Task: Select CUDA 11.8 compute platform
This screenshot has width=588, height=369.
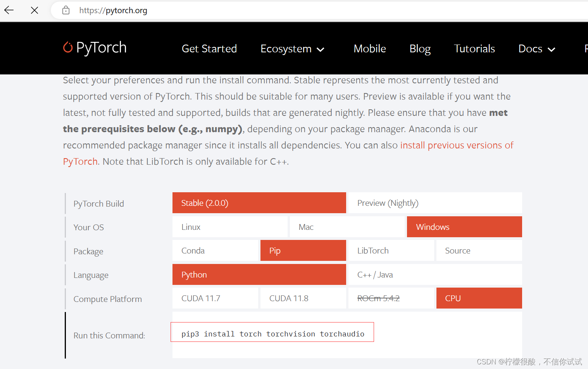Action: tap(303, 298)
